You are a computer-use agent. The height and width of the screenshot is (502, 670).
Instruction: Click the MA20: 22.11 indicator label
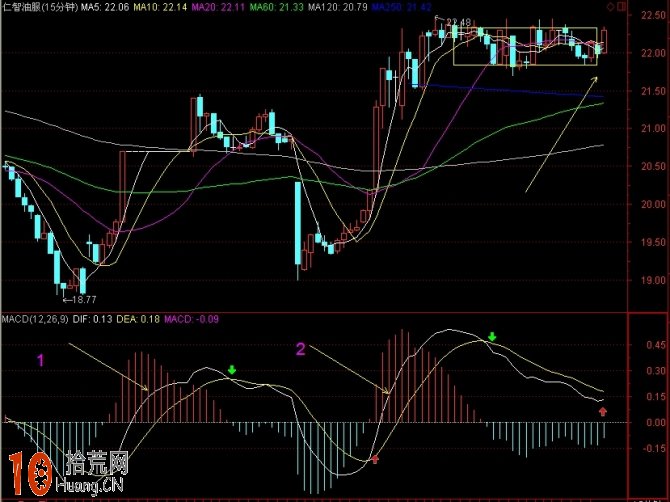(218, 7)
